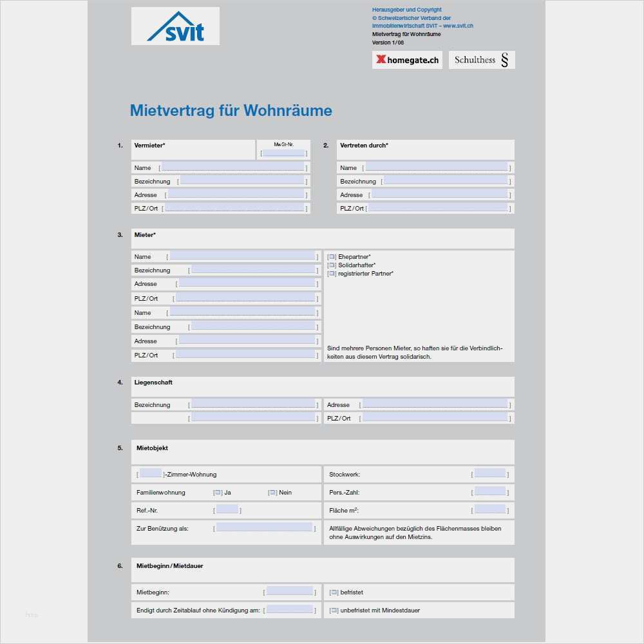The width and height of the screenshot is (644, 644).
Task: Tick the registrierter Partner checkbox
Action: pos(332,274)
